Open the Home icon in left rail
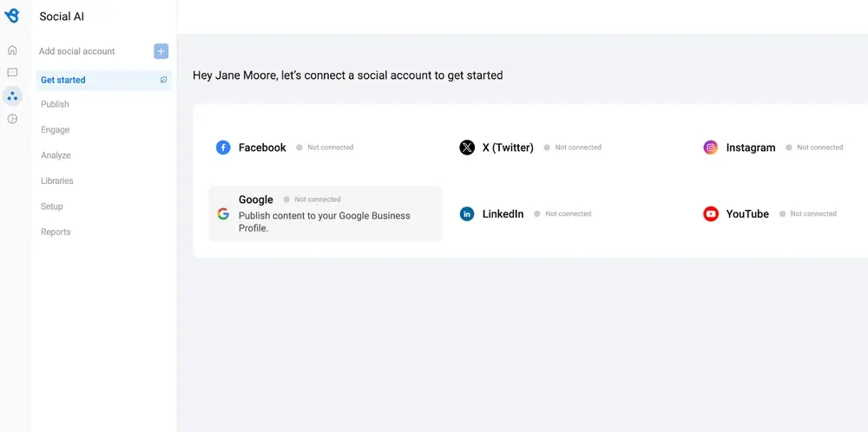The width and height of the screenshot is (868, 432). click(12, 50)
